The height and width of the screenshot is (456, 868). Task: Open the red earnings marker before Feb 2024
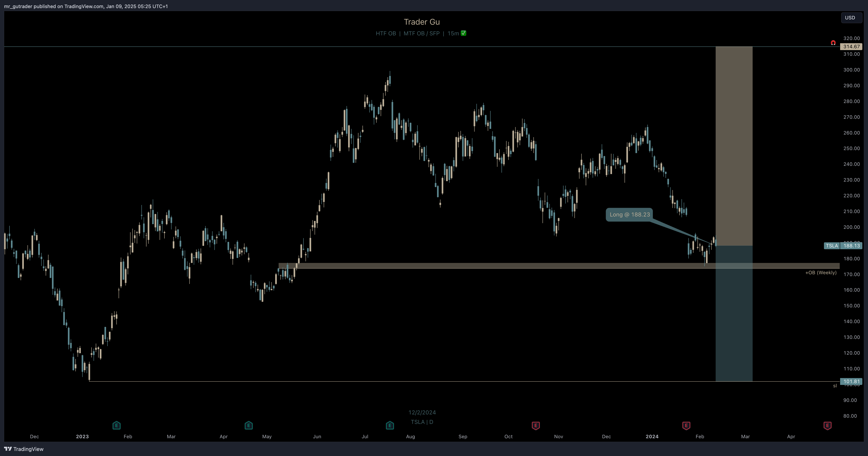pyautogui.click(x=686, y=426)
